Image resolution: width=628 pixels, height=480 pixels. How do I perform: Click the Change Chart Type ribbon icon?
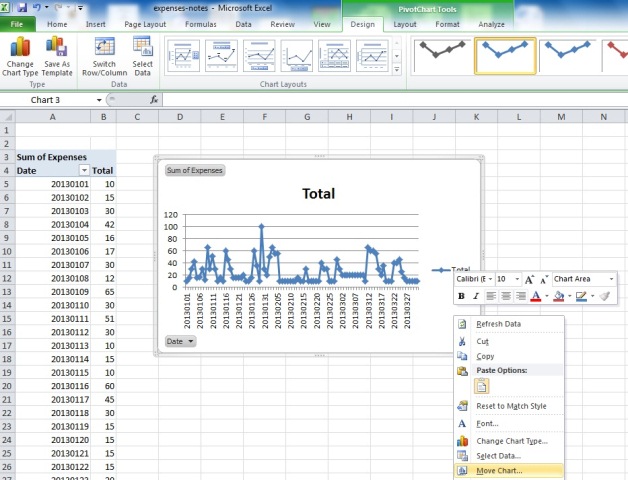coord(20,56)
